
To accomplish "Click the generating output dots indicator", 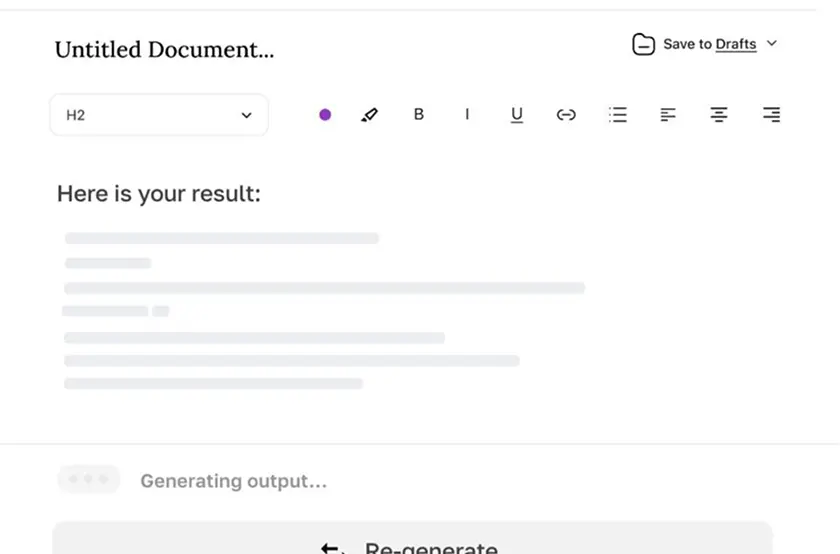I will tap(89, 479).
